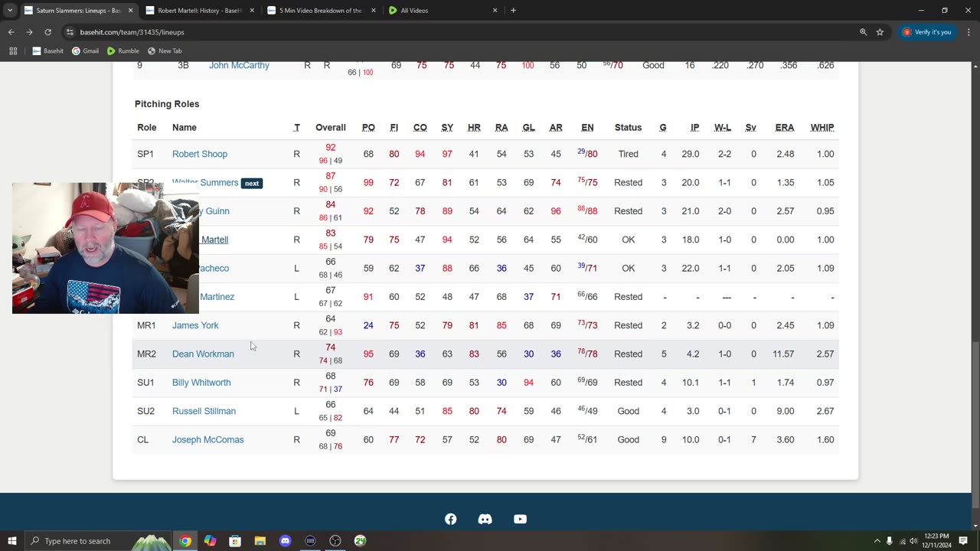Click the WHIP column header
The width and height of the screenshot is (980, 551).
(822, 128)
